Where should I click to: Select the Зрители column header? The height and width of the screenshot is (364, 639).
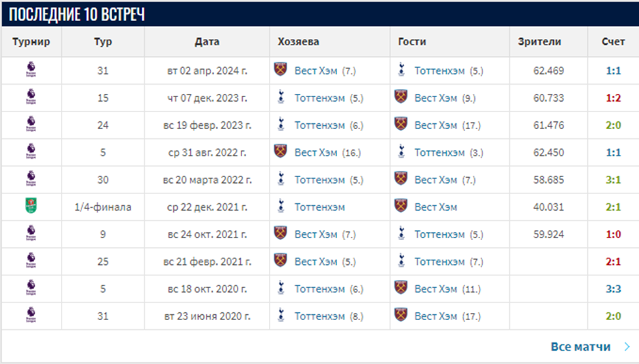[x=539, y=41]
